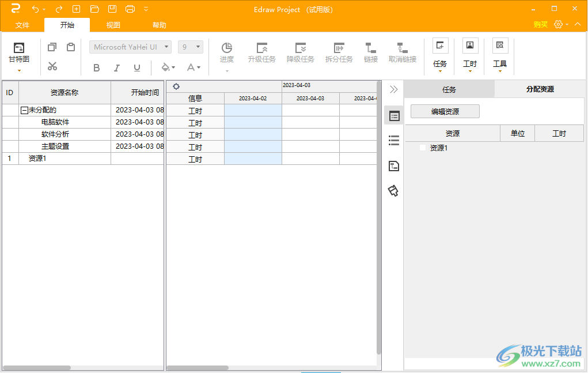Click the undo arrow icon
Screen dimensions: 588x373
pyautogui.click(x=35, y=9)
